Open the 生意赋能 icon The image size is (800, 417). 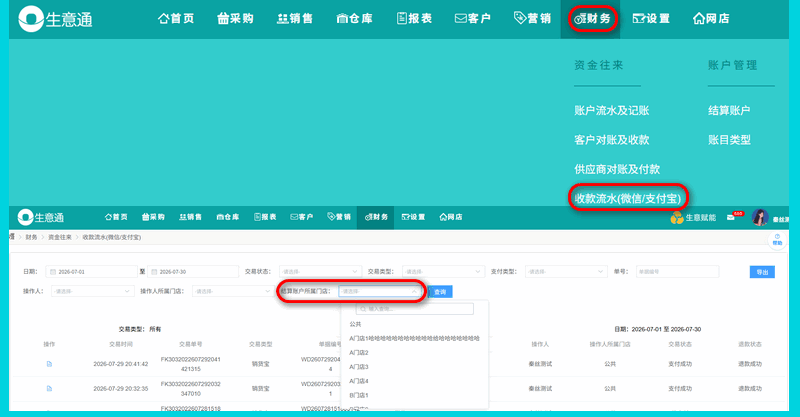click(x=677, y=218)
